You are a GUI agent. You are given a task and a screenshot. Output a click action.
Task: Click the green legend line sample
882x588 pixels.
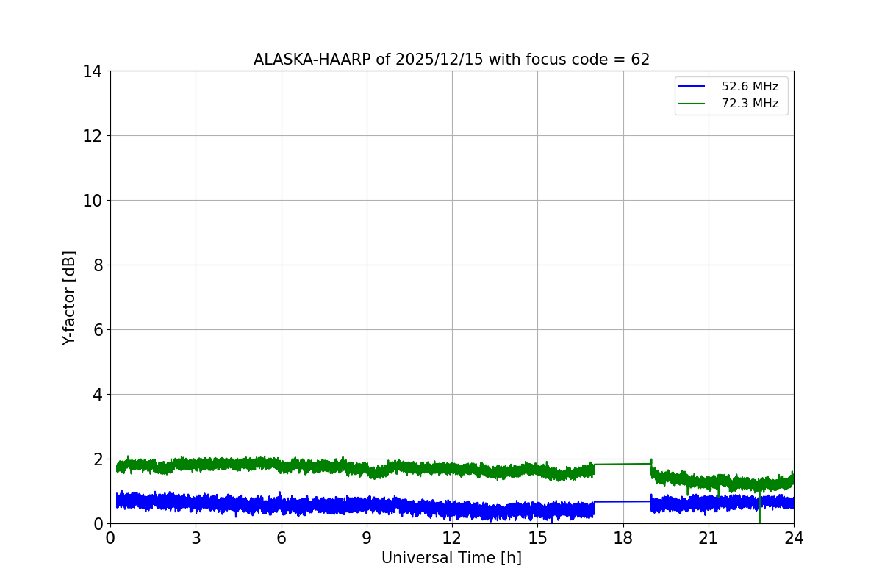[x=692, y=104]
